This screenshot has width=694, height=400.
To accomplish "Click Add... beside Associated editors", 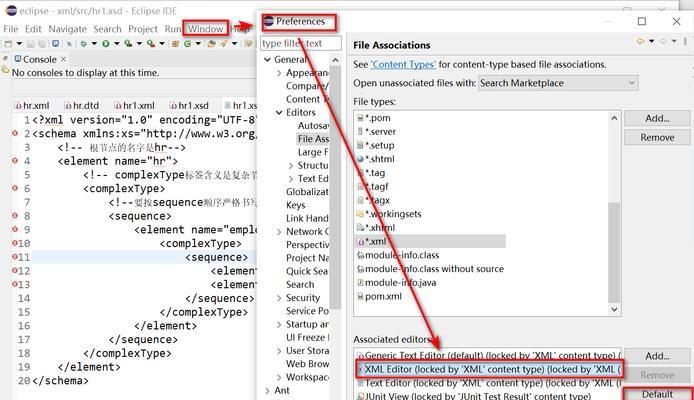I will [x=657, y=356].
